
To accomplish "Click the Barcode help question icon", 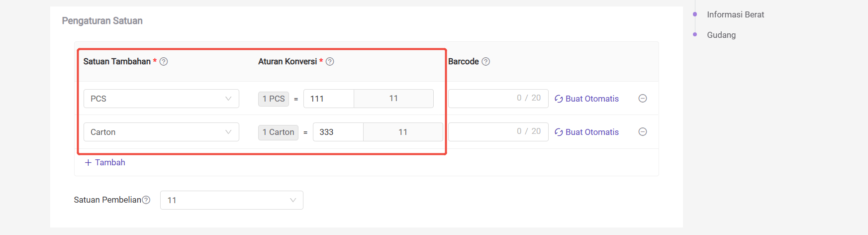I will pos(486,62).
